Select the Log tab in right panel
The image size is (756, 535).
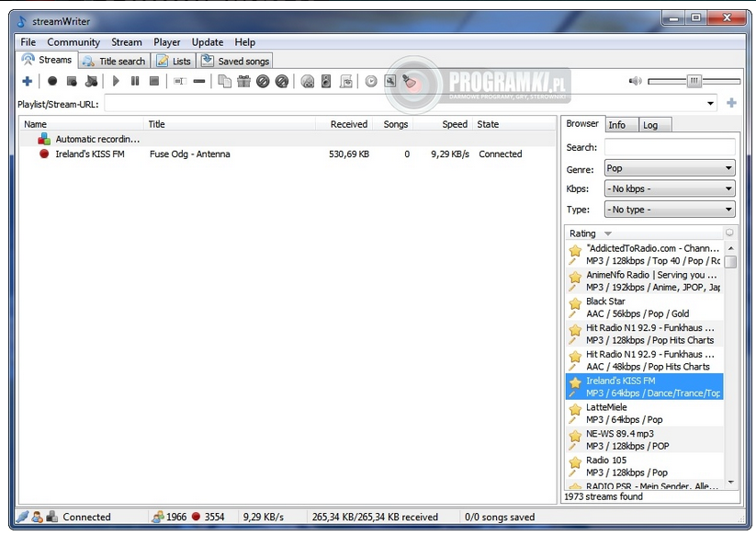coord(655,125)
